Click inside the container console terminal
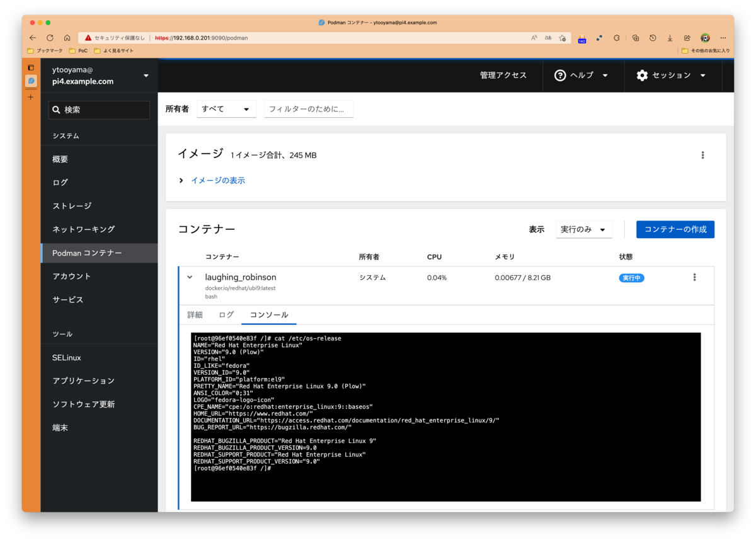This screenshot has height=541, width=756. [x=446, y=417]
